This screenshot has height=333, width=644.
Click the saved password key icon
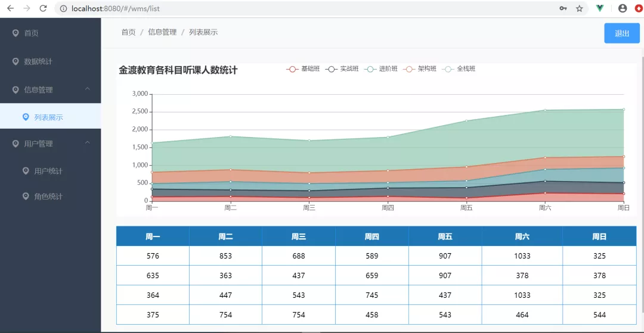pos(563,8)
